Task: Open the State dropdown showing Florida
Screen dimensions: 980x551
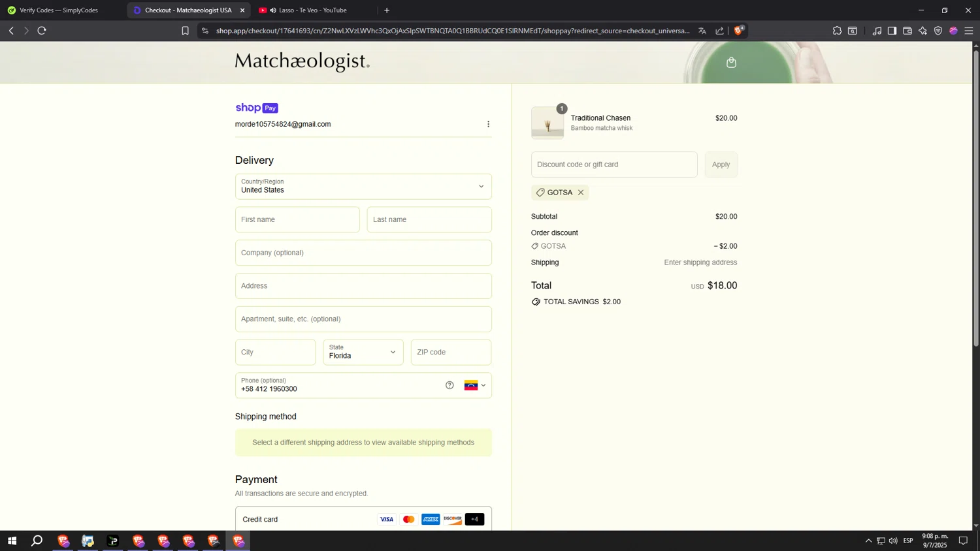Action: click(x=363, y=352)
